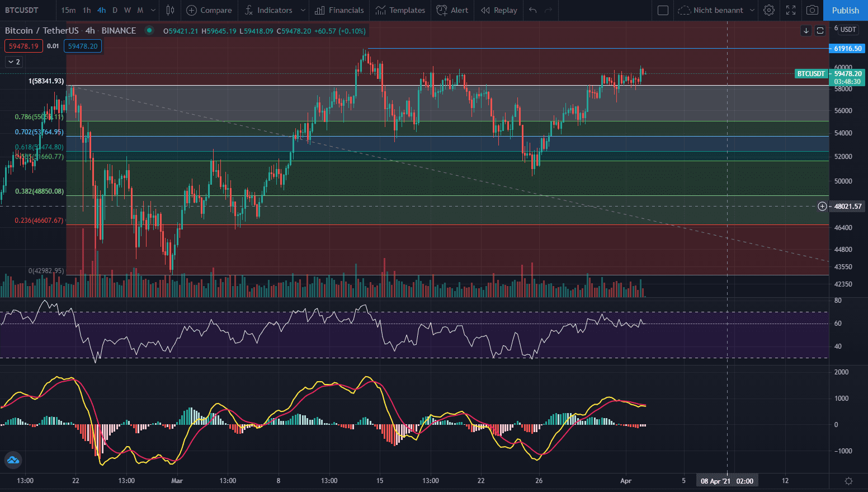Undo last chart action
The width and height of the screenshot is (868, 492).
pyautogui.click(x=533, y=10)
